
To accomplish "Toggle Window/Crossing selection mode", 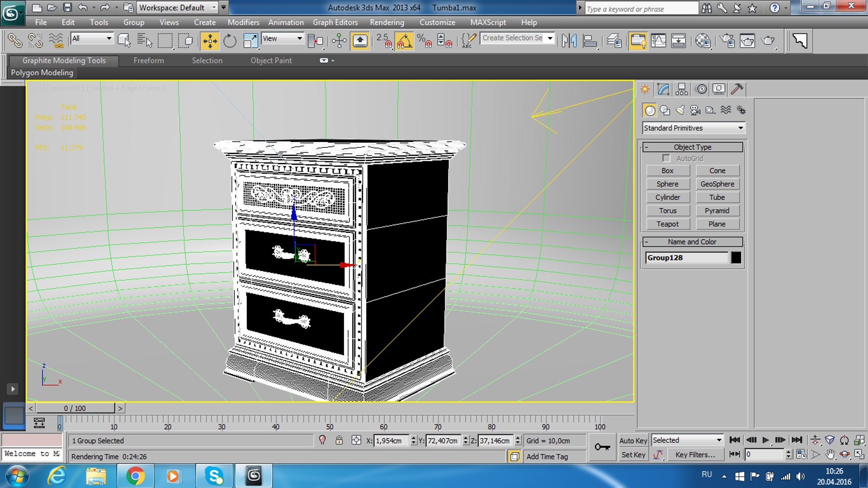I will 185,41.
